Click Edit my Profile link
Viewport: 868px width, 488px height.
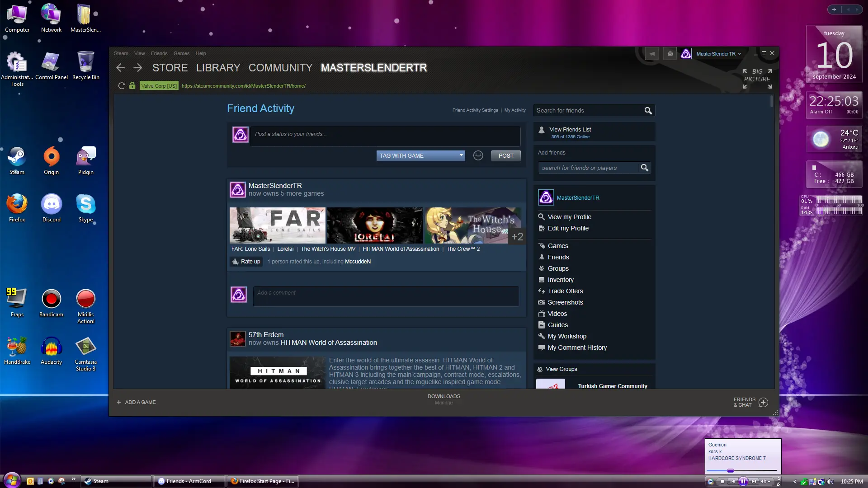[568, 228]
